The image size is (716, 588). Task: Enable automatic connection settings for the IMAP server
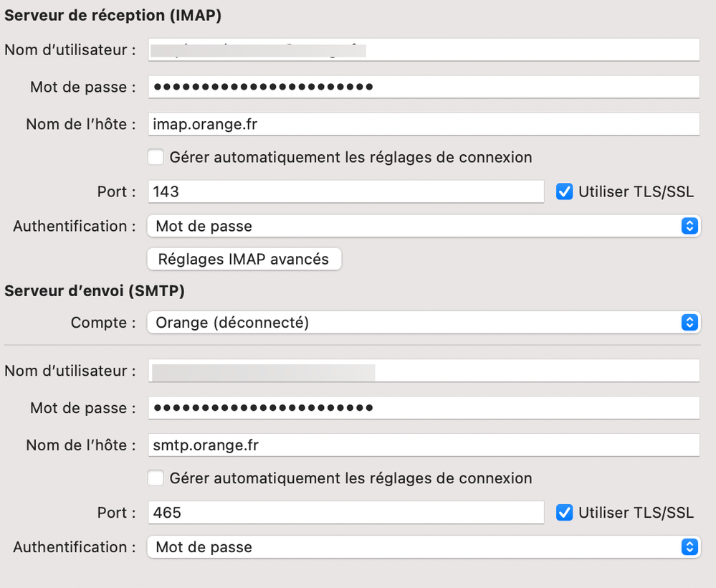[x=156, y=157]
